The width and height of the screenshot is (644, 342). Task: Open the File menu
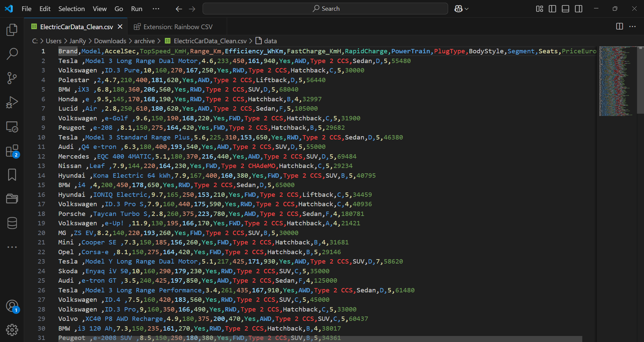[x=26, y=9]
